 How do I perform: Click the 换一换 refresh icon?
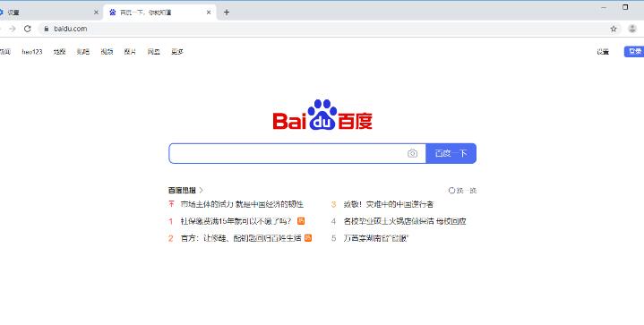(451, 191)
